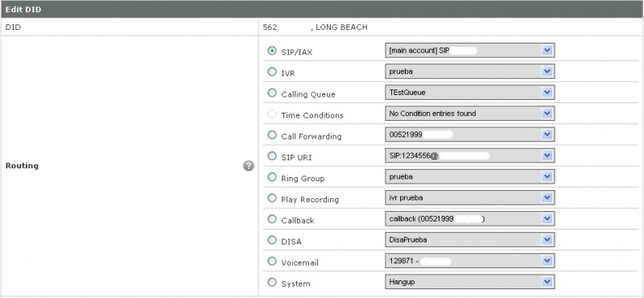The image size is (644, 298).
Task: Select the SIP URI radio button
Action: (x=272, y=155)
